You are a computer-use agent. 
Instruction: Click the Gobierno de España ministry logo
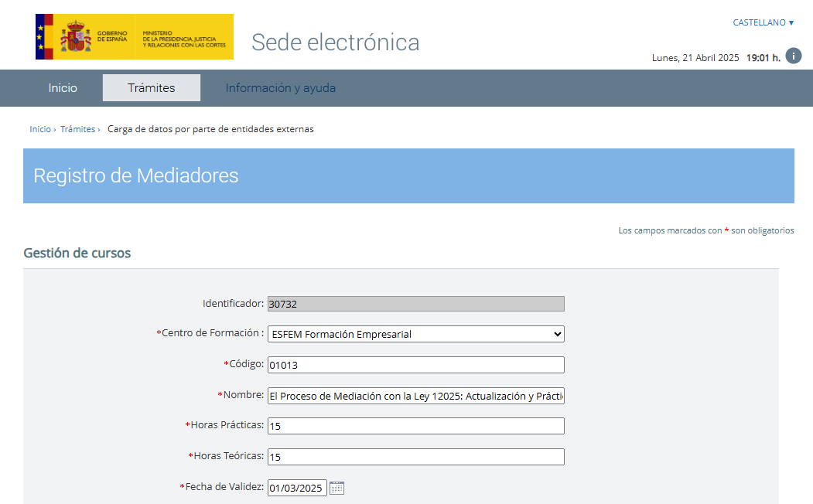[x=134, y=37]
